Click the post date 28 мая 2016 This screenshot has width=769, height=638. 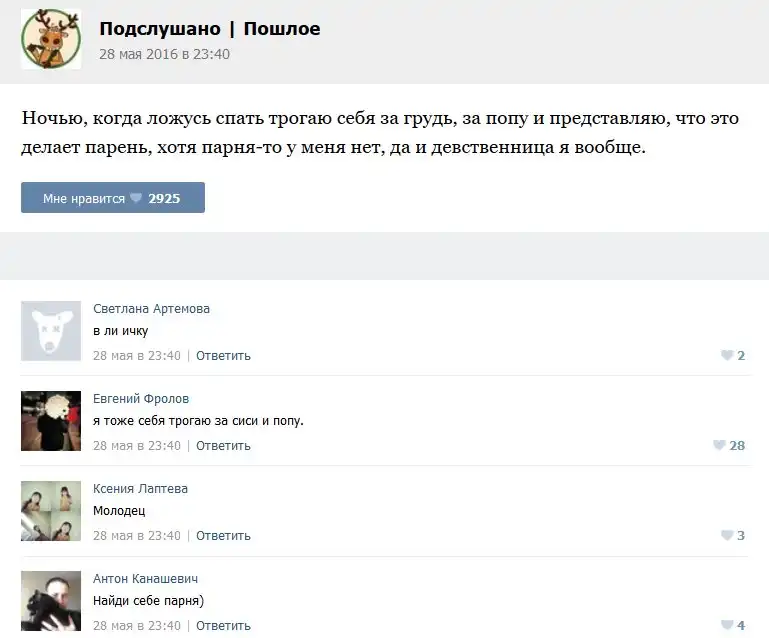click(164, 54)
